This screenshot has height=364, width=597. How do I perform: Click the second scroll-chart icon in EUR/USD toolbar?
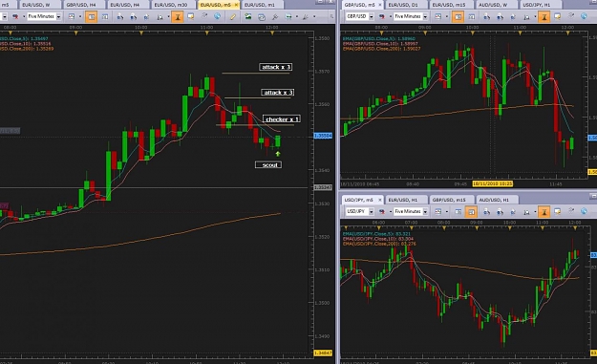[x=134, y=16]
